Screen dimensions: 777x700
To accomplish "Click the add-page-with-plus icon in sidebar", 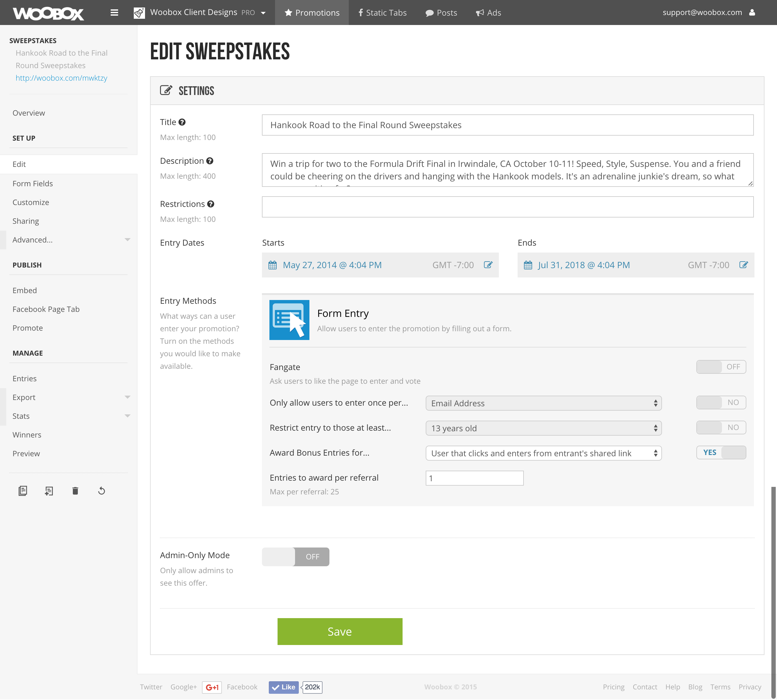I will (x=49, y=491).
